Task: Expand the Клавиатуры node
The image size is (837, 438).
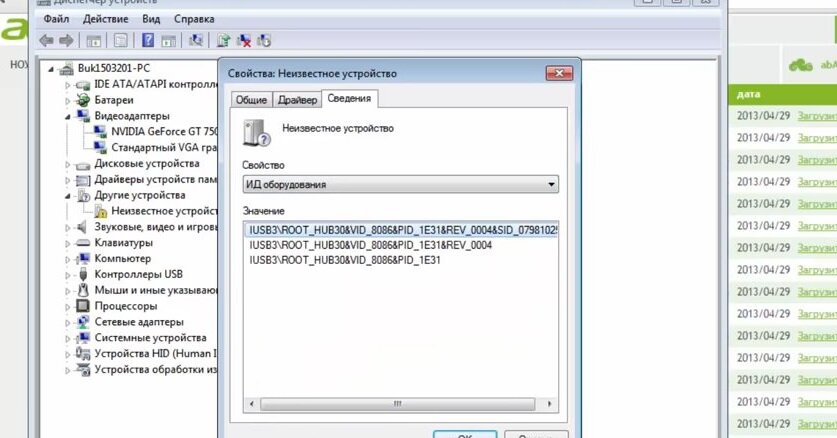Action: coord(68,243)
